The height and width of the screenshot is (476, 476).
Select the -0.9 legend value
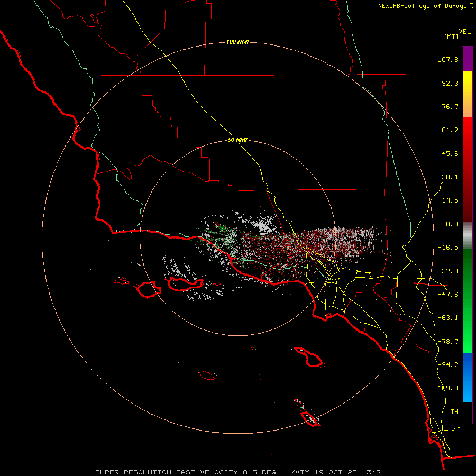click(x=450, y=224)
